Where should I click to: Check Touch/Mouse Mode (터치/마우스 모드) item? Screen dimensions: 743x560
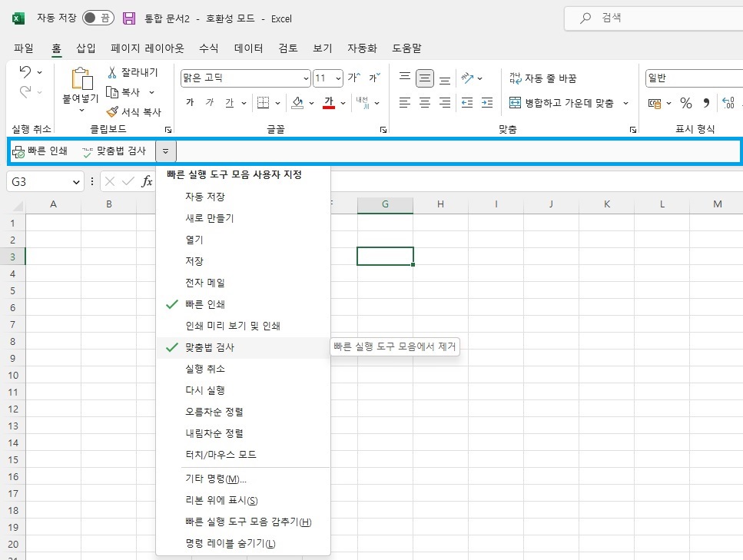pyautogui.click(x=243, y=455)
